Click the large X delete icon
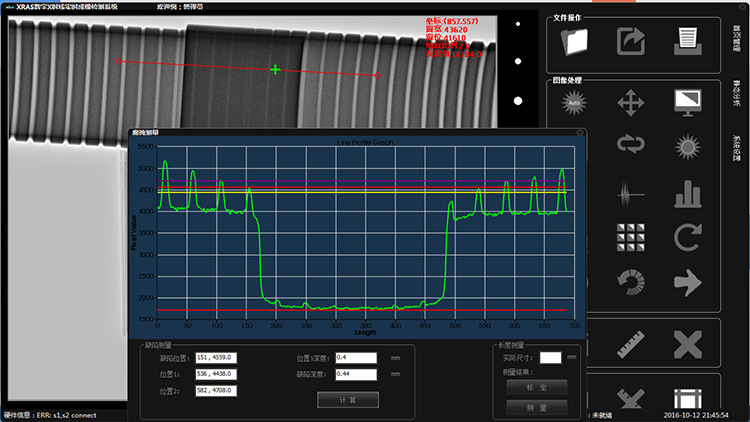This screenshot has width=750, height=422. [687, 344]
